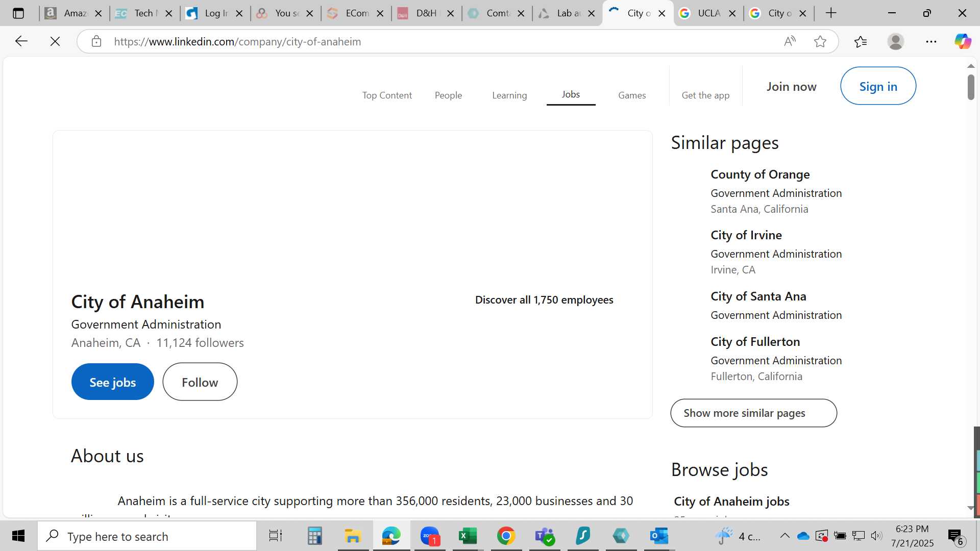
Task: Open Learning navigation item
Action: (509, 95)
